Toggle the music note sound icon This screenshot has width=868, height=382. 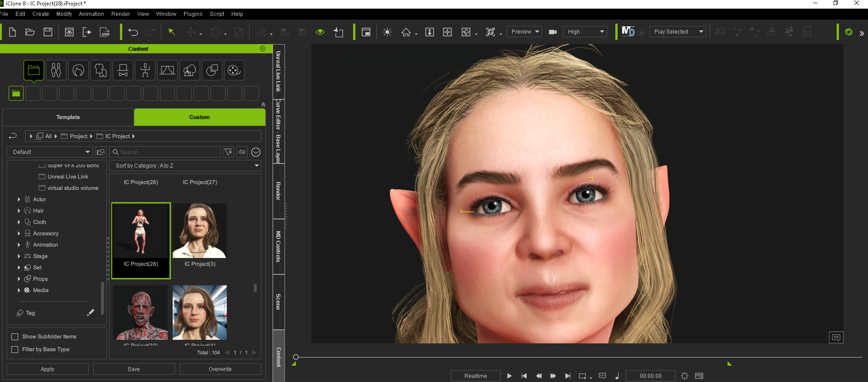(617, 376)
